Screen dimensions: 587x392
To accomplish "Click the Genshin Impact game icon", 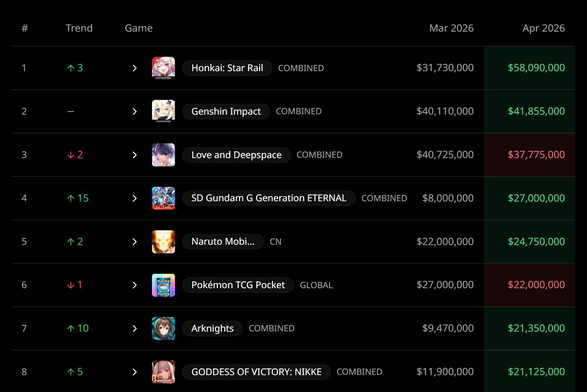I will click(163, 111).
